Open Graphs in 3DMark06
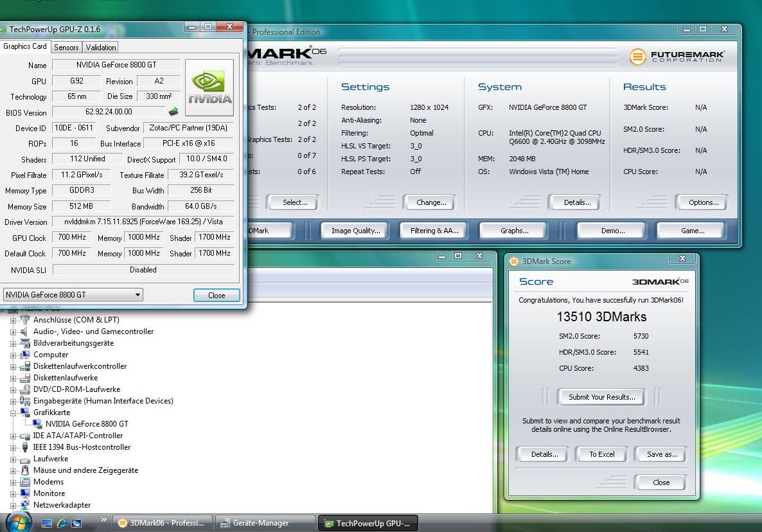The width and height of the screenshot is (762, 532). pos(514,231)
